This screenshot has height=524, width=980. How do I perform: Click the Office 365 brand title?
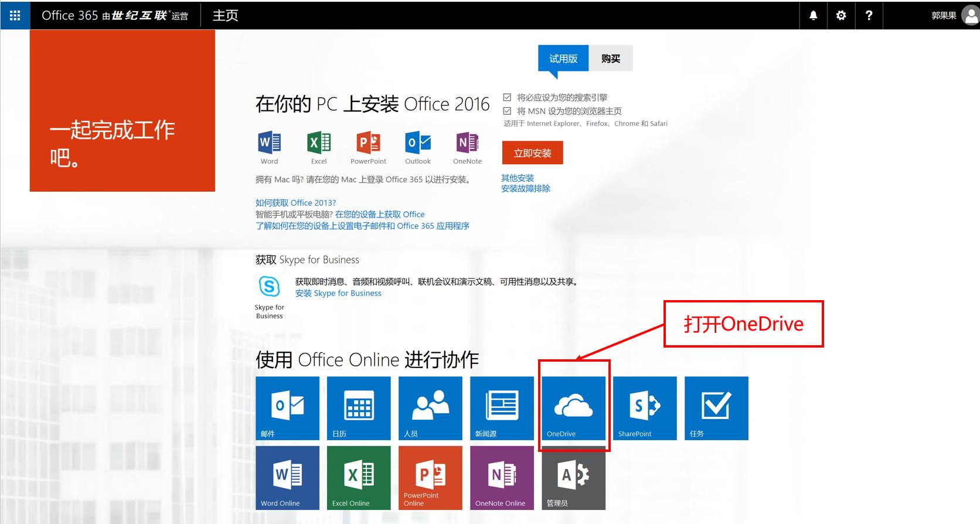point(70,16)
